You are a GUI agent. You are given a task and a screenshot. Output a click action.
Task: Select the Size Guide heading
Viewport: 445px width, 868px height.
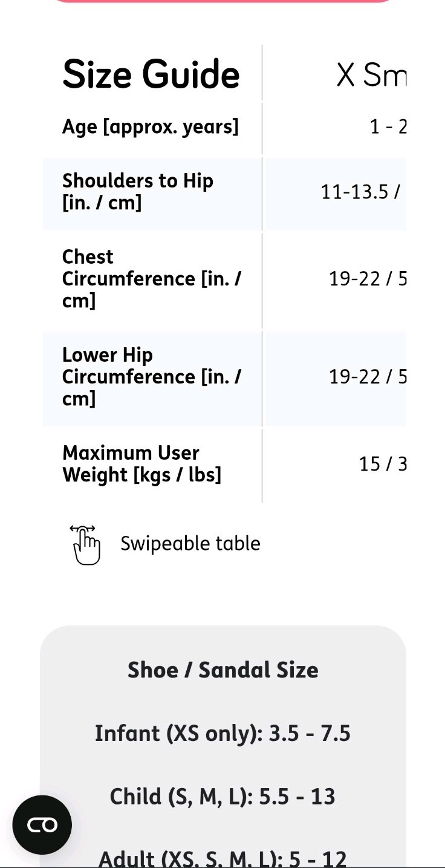pyautogui.click(x=151, y=74)
